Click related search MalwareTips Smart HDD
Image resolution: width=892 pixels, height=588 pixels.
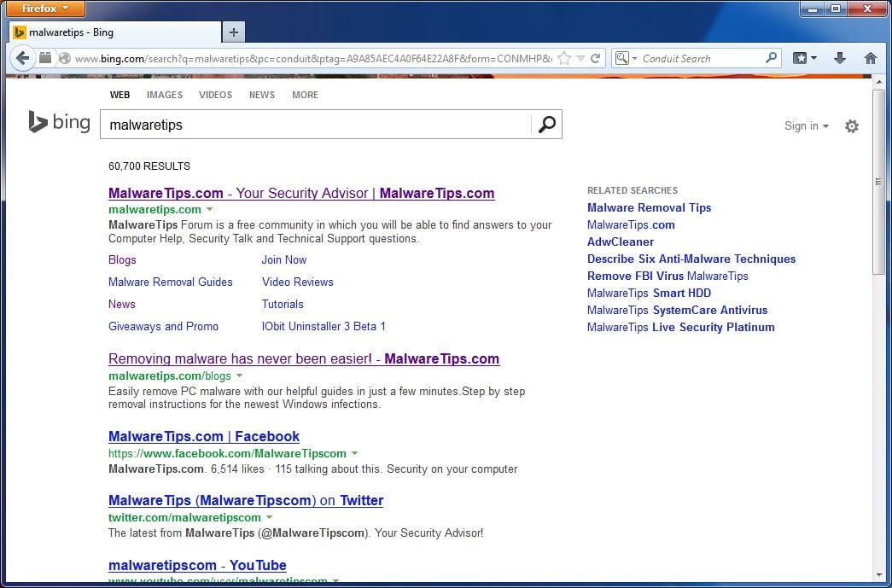click(x=649, y=293)
